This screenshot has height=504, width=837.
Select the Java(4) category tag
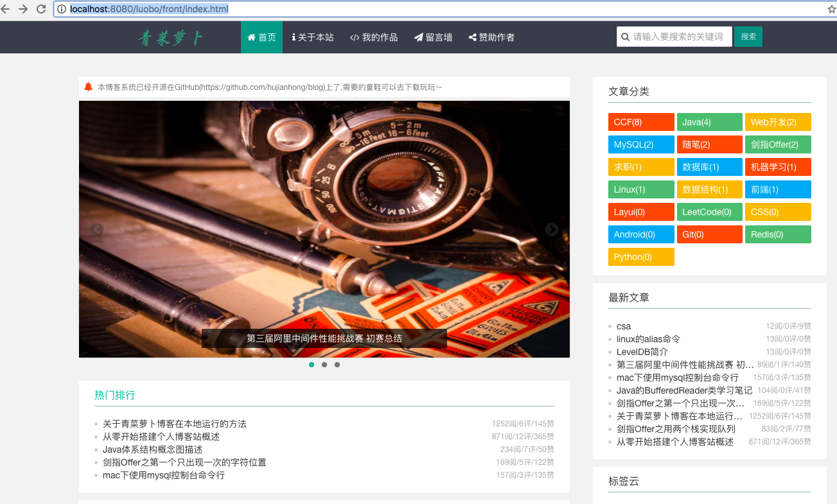coord(710,122)
